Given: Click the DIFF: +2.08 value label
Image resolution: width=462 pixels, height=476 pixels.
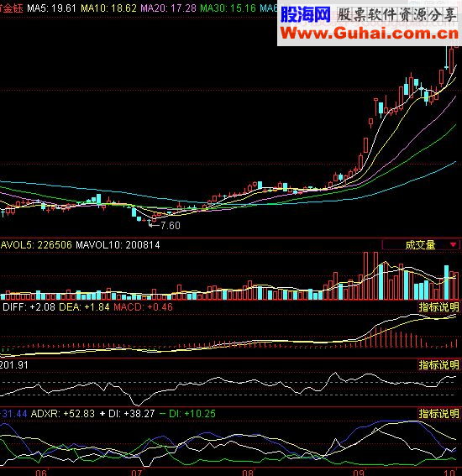Looking at the screenshot, I should [x=29, y=307].
